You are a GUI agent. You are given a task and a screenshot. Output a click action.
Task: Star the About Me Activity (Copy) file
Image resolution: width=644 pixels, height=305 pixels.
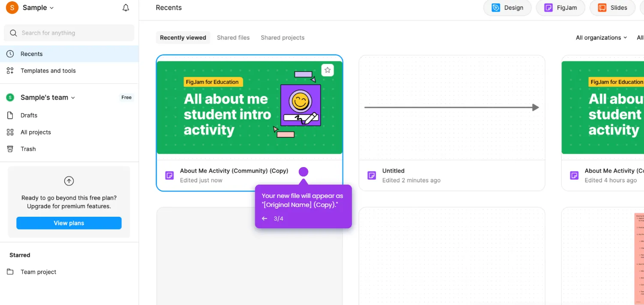click(x=328, y=70)
